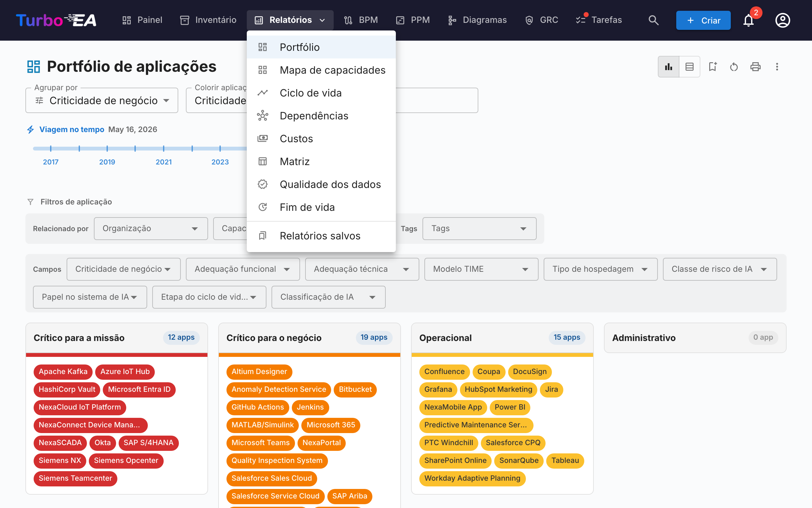Expand Adequação funcional field filter

pos(243,269)
